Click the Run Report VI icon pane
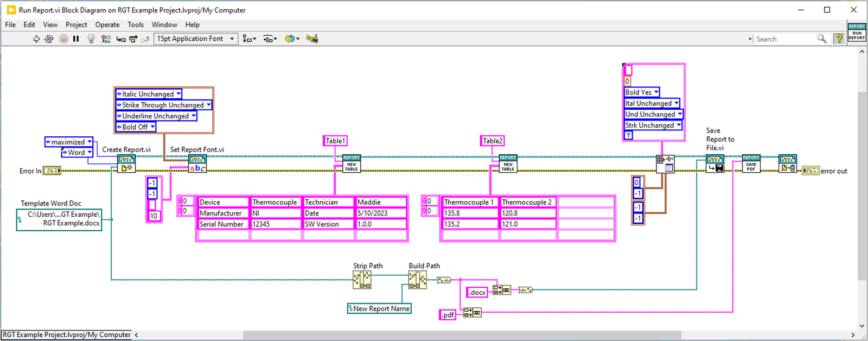This screenshot has width=868, height=341. click(x=857, y=32)
